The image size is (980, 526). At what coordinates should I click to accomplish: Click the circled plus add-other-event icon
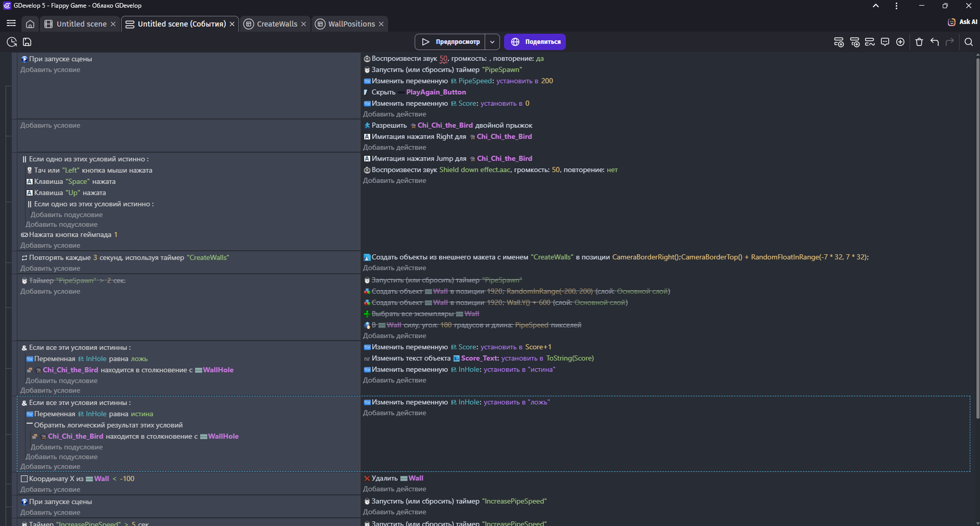(900, 42)
